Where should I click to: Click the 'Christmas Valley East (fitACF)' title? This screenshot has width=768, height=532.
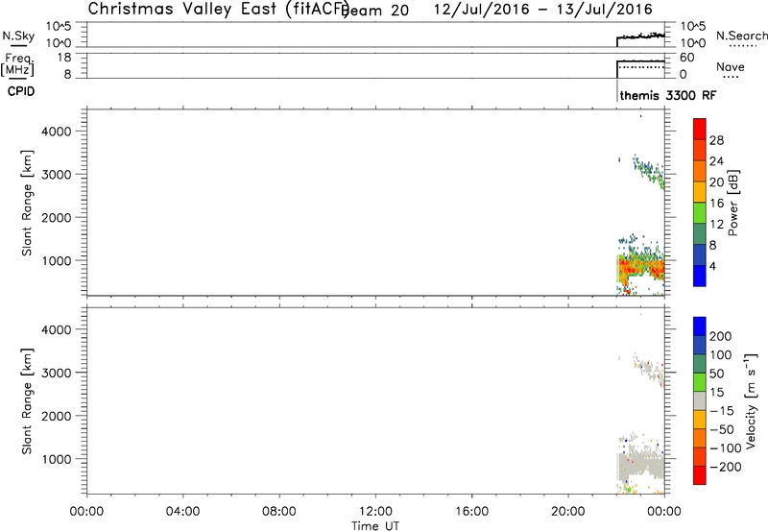[x=219, y=9]
